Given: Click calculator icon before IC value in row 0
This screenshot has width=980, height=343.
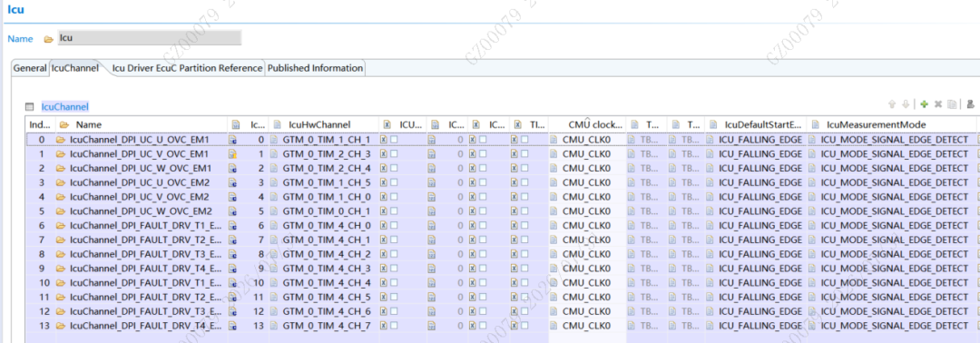Looking at the screenshot, I should [x=431, y=140].
